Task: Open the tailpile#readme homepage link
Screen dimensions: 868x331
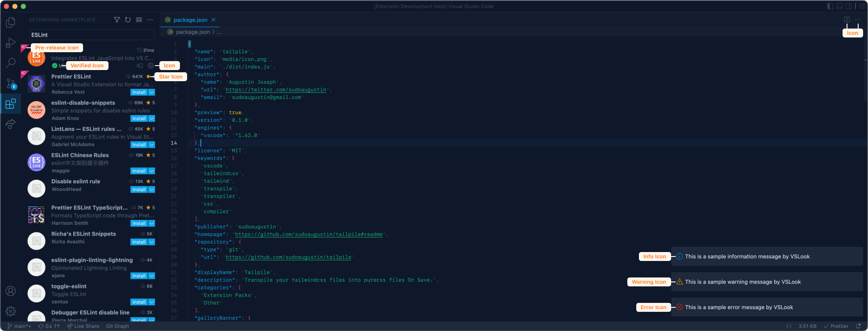Action: (x=309, y=235)
